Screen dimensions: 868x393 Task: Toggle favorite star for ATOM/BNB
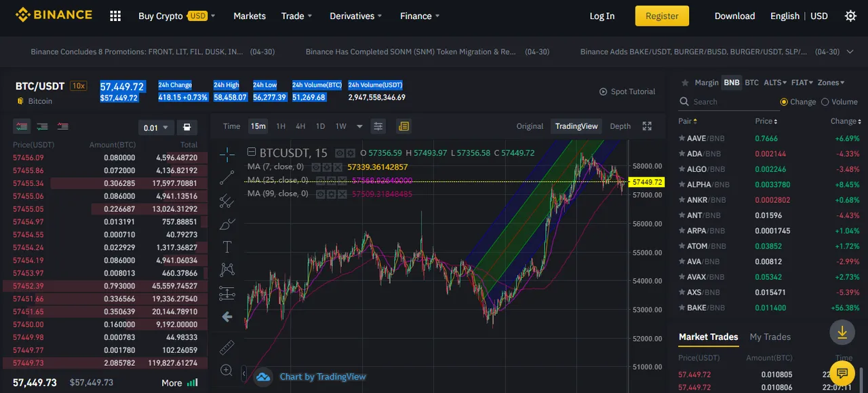point(682,246)
